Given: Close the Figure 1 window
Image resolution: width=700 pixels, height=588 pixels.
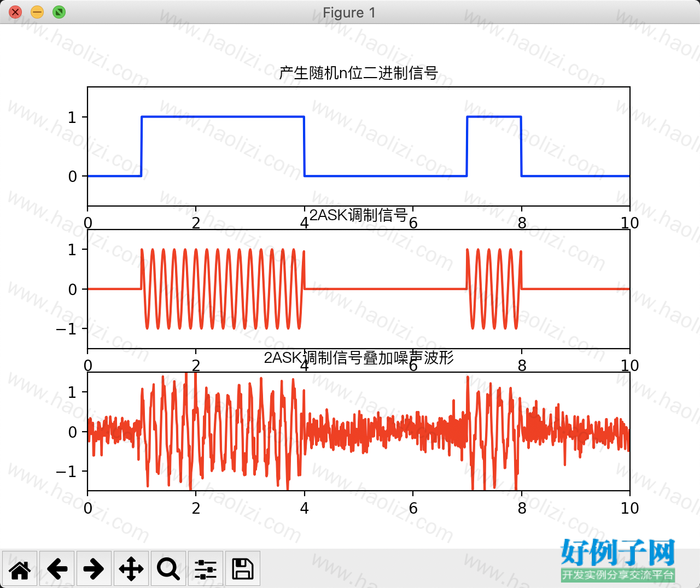Looking at the screenshot, I should tap(15, 12).
